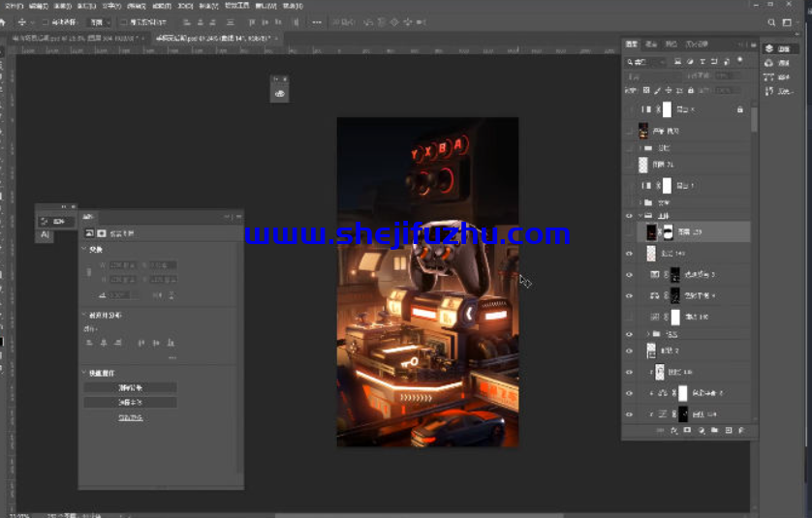812x518 pixels.
Task: Click the flip vertical icon in Properties transform section
Action: [x=172, y=295]
